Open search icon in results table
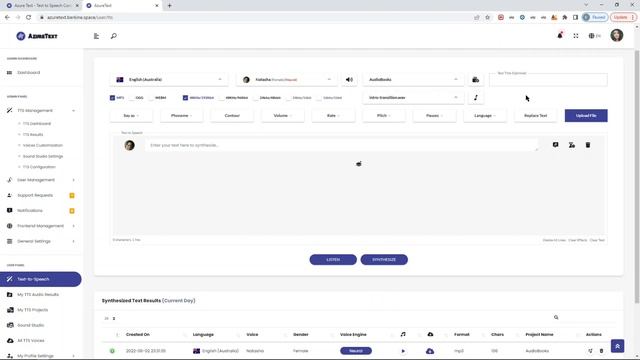Viewport: 640px width, 360px height. point(556,317)
